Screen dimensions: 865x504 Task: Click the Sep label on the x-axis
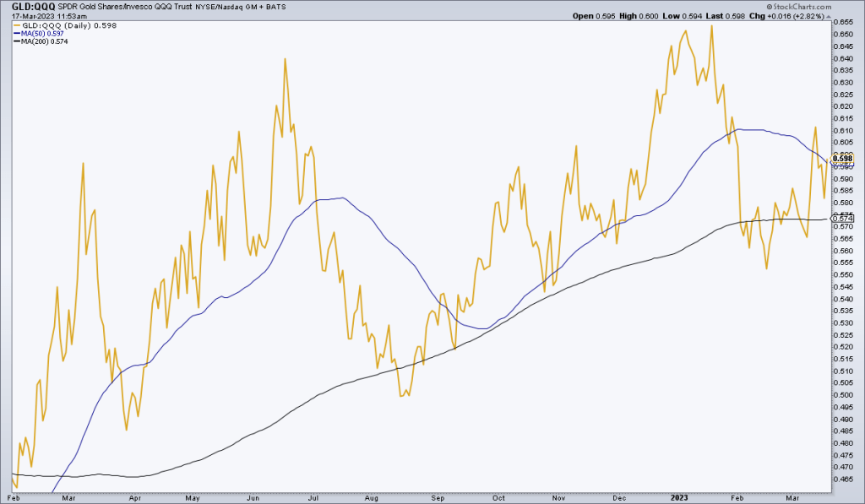point(438,498)
